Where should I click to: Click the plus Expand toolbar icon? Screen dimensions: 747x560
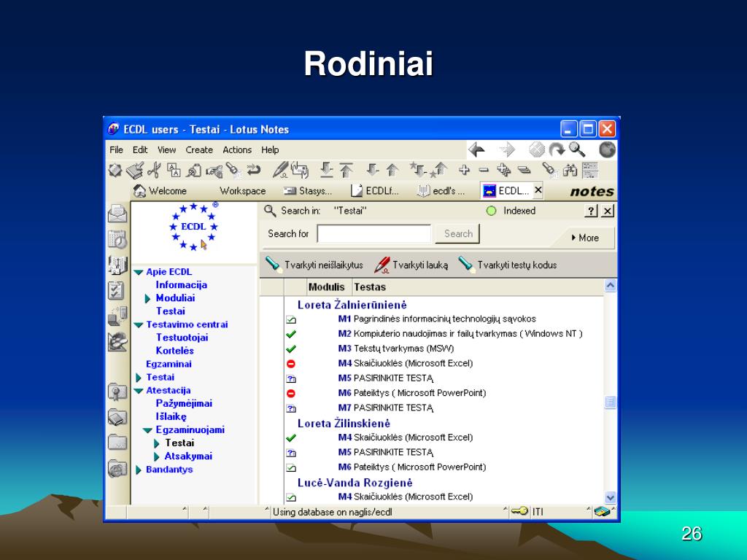[x=464, y=169]
